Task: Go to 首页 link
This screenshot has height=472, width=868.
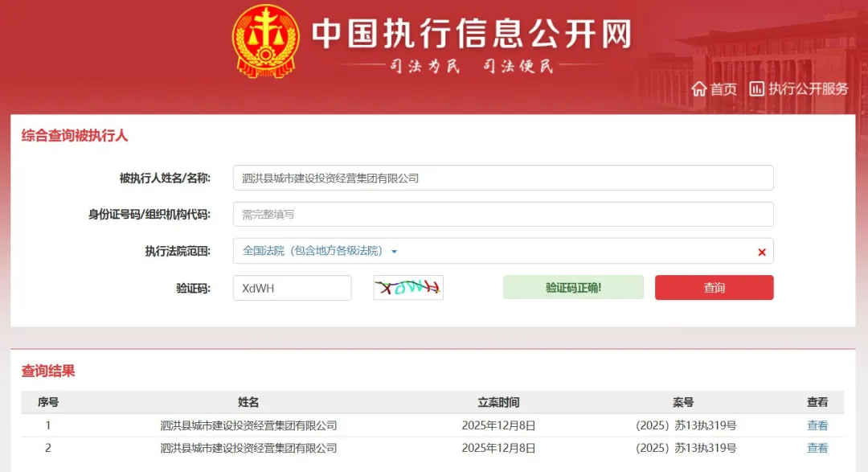Action: (723, 88)
